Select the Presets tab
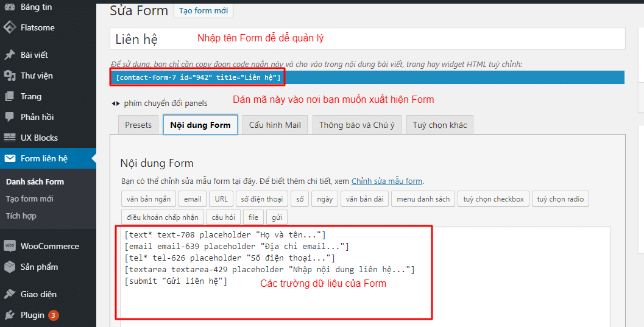Viewport: 644px width, 327px height. pos(138,125)
